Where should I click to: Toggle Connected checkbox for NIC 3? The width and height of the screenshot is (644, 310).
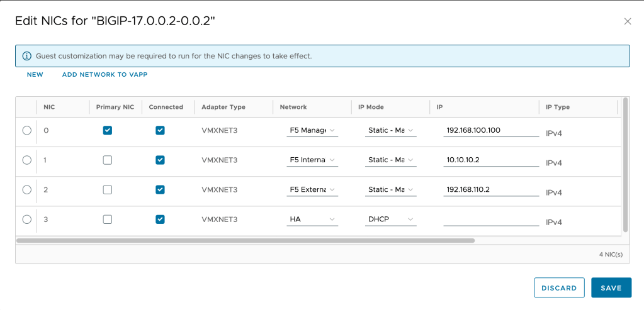160,219
